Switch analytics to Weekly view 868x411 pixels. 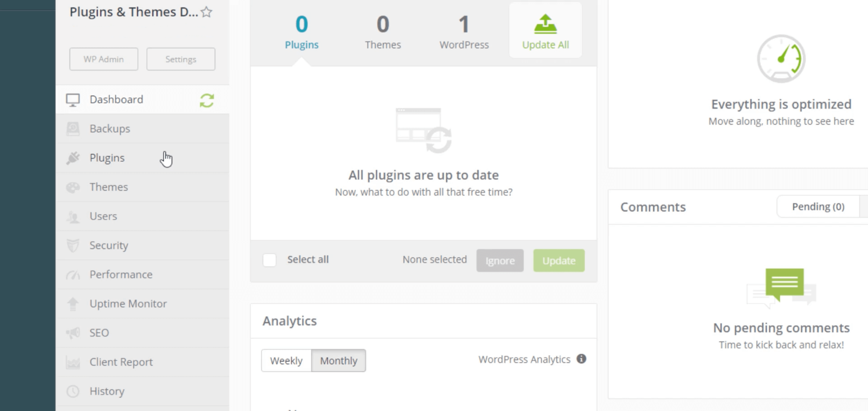(286, 360)
